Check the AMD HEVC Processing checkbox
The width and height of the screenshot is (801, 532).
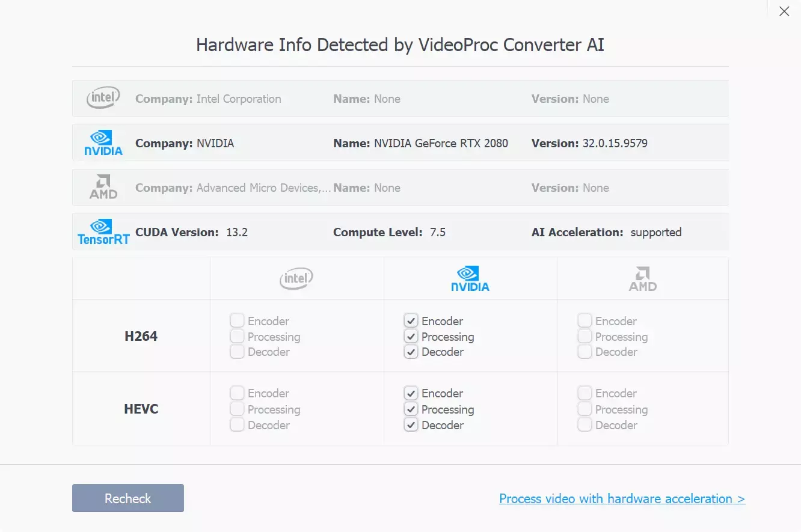(585, 409)
